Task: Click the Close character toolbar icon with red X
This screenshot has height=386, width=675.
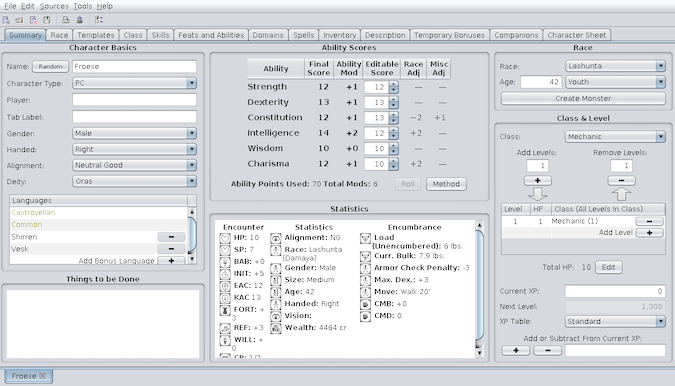Action: pos(33,20)
